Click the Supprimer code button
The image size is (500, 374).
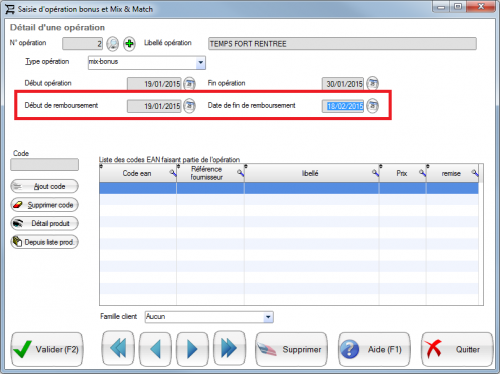coord(45,205)
